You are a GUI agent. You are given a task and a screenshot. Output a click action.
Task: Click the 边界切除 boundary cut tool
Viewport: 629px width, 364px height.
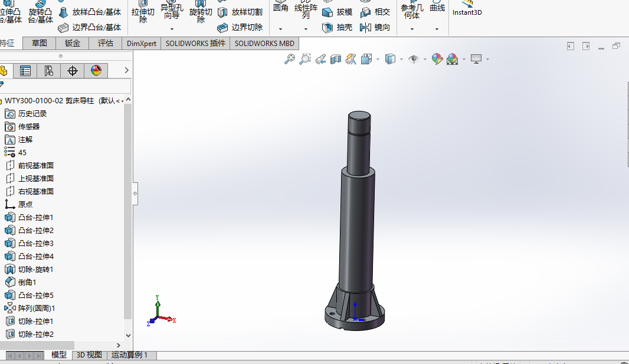(240, 28)
